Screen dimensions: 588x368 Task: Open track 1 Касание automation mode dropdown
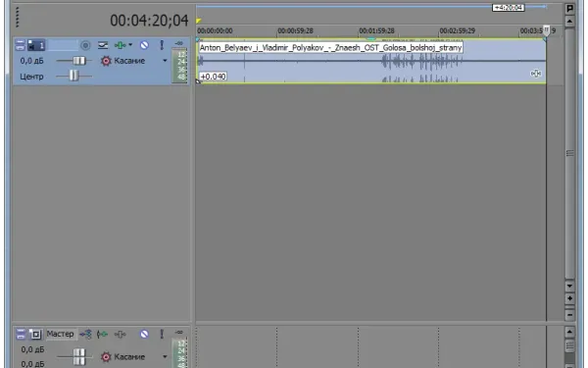click(x=165, y=61)
